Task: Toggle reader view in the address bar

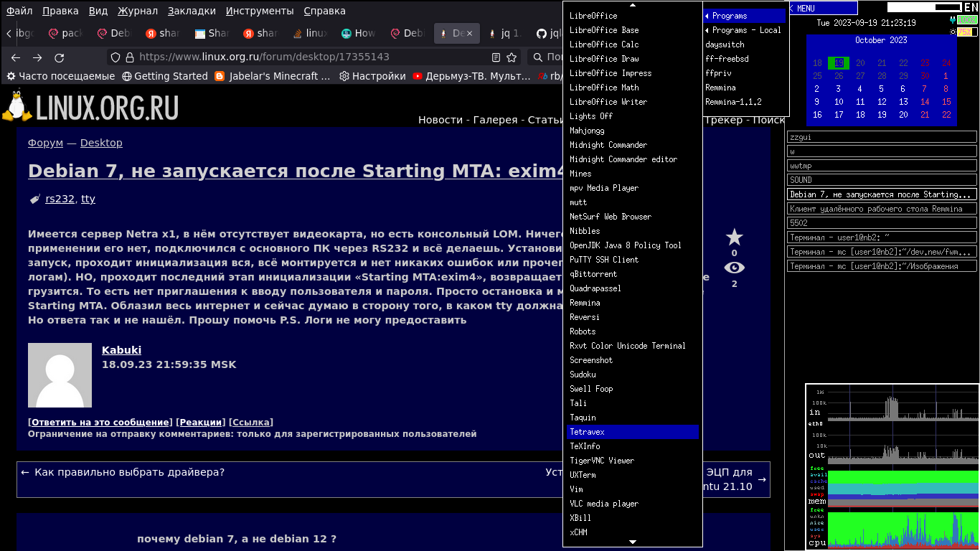Action: click(496, 57)
